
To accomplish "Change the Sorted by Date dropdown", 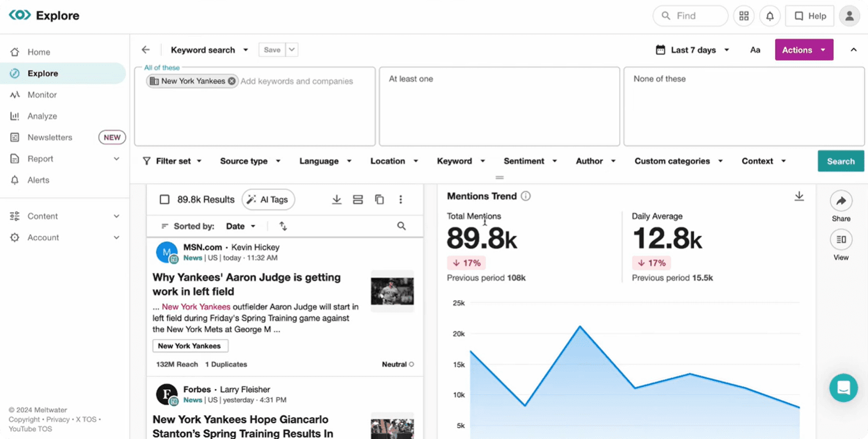I will (241, 226).
